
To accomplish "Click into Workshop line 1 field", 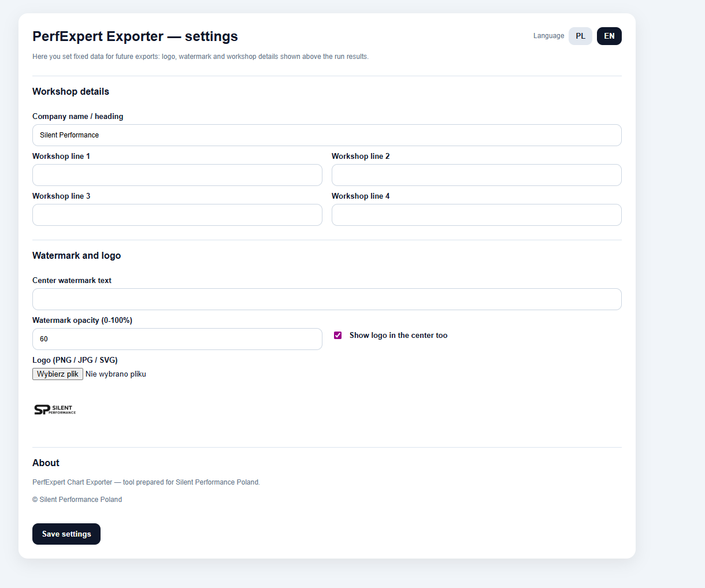I will point(177,175).
